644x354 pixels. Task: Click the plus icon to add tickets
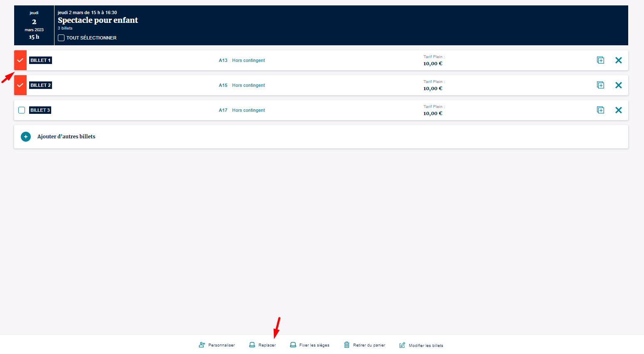[x=26, y=137]
